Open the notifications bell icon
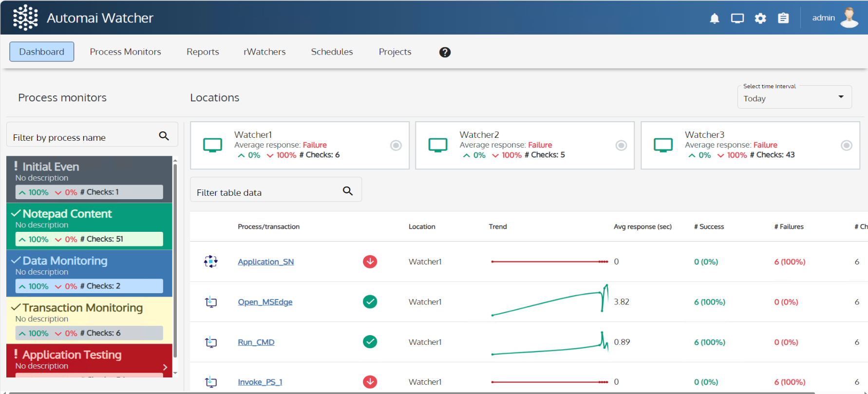The width and height of the screenshot is (868, 394). tap(715, 19)
